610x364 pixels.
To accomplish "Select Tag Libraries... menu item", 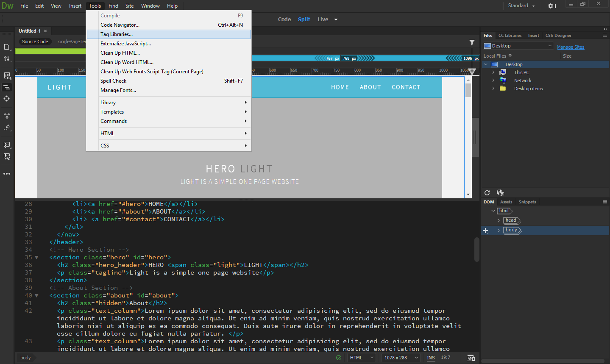I will pos(169,34).
